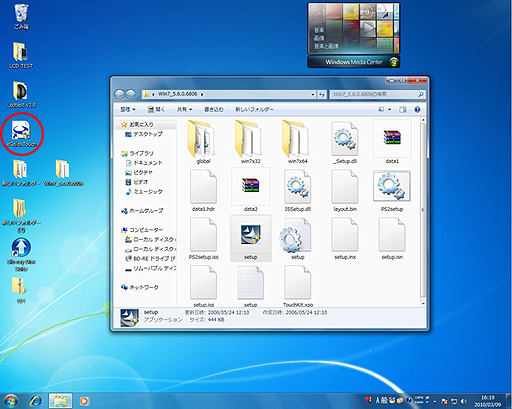
Task: Select the Recycle Bin on the desktop
Action: [21, 17]
